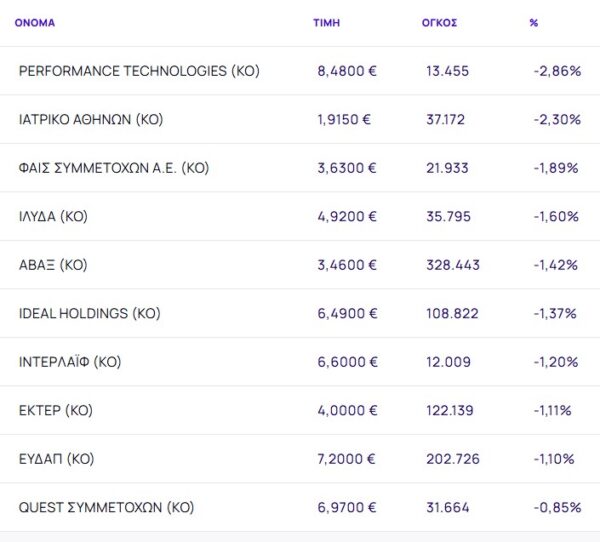Click the ΟΓΚΟΣ column header
Viewport: 600px width, 542px height.
click(440, 22)
